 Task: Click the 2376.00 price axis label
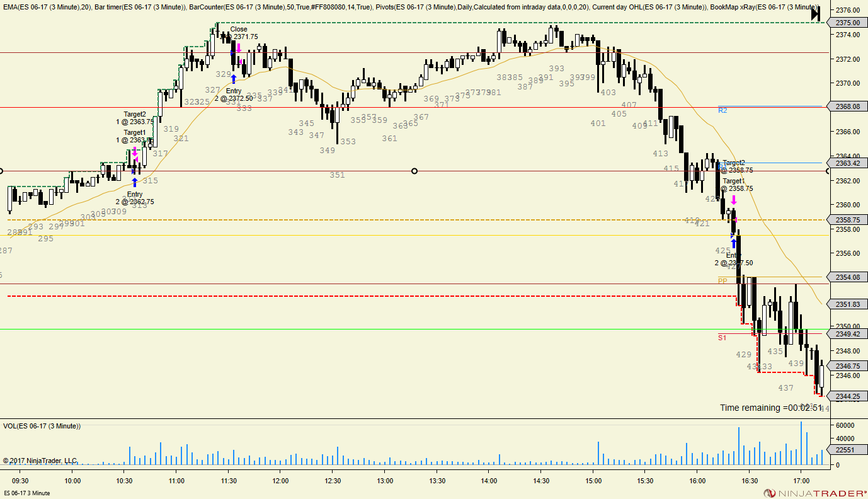pos(847,11)
